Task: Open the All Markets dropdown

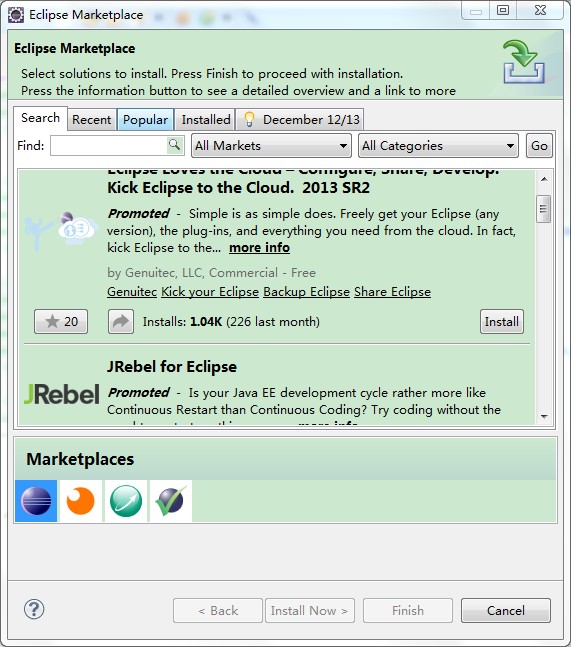Action: point(271,146)
